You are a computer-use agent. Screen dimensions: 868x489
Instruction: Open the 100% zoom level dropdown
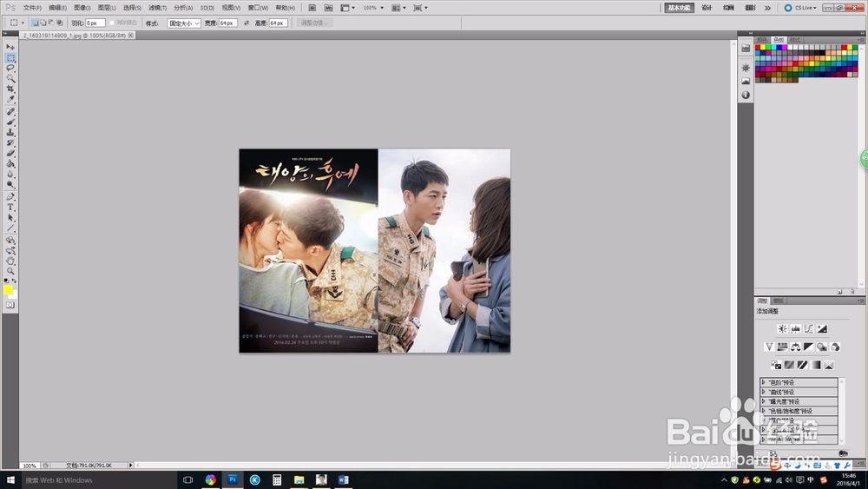point(373,8)
